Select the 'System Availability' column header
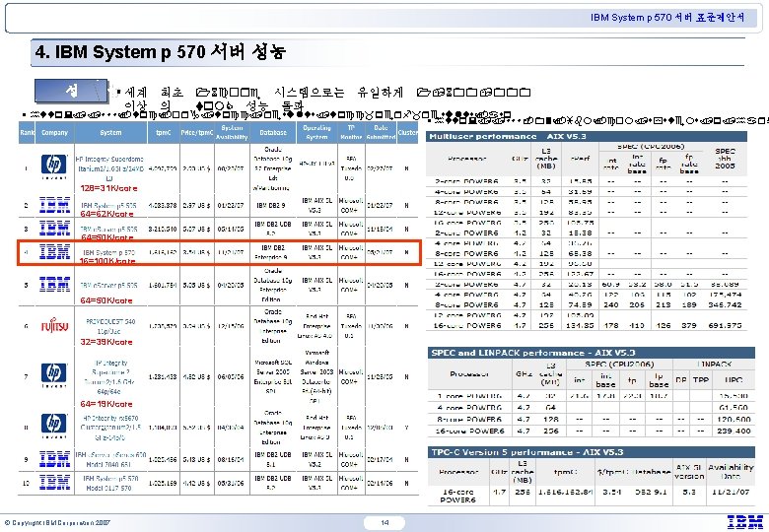The width and height of the screenshot is (769, 532). click(x=232, y=133)
